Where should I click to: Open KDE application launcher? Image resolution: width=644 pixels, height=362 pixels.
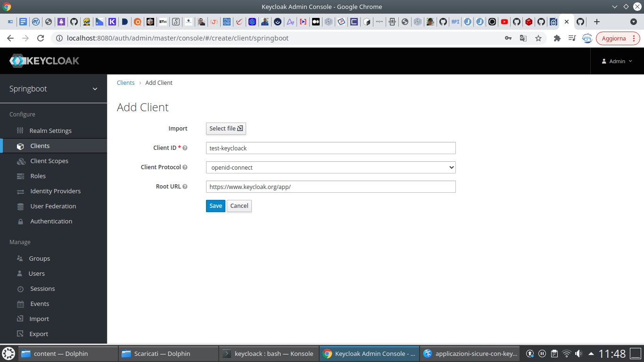8,354
